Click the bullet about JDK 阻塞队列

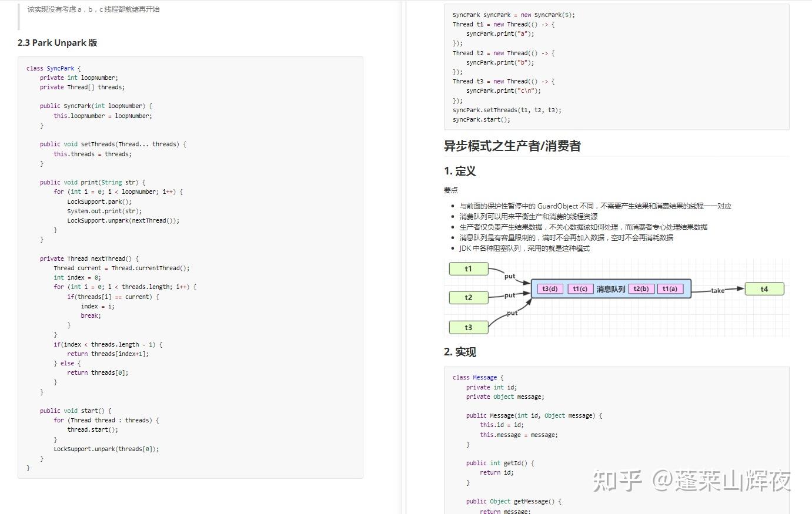(524, 248)
